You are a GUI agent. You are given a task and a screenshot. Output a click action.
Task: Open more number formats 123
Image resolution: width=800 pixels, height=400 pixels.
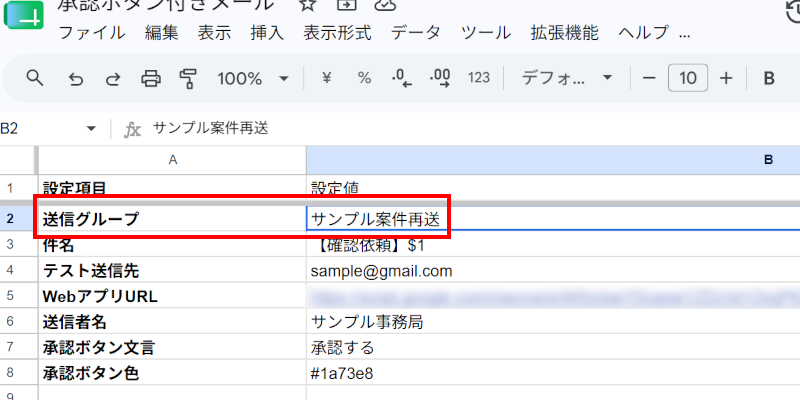pos(479,78)
